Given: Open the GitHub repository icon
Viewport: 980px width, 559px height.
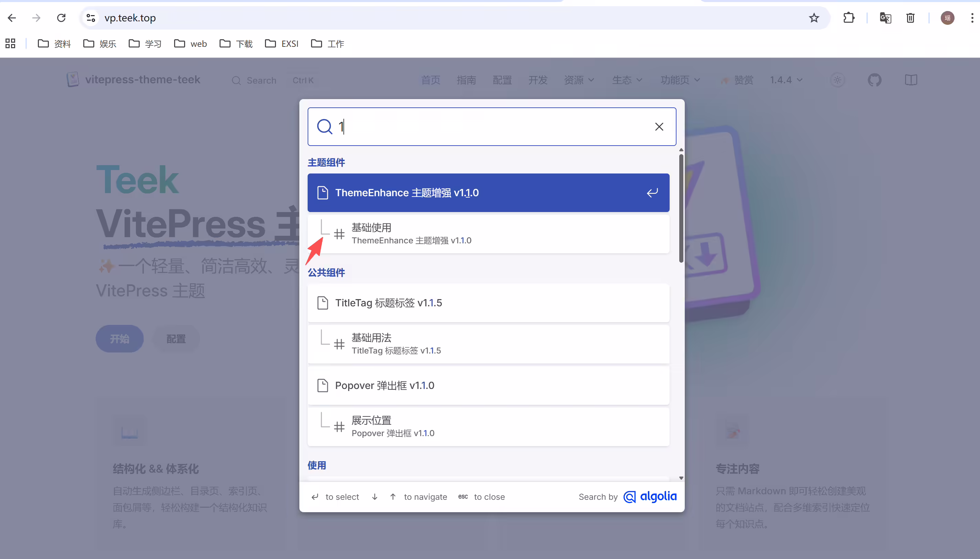Looking at the screenshot, I should [874, 80].
